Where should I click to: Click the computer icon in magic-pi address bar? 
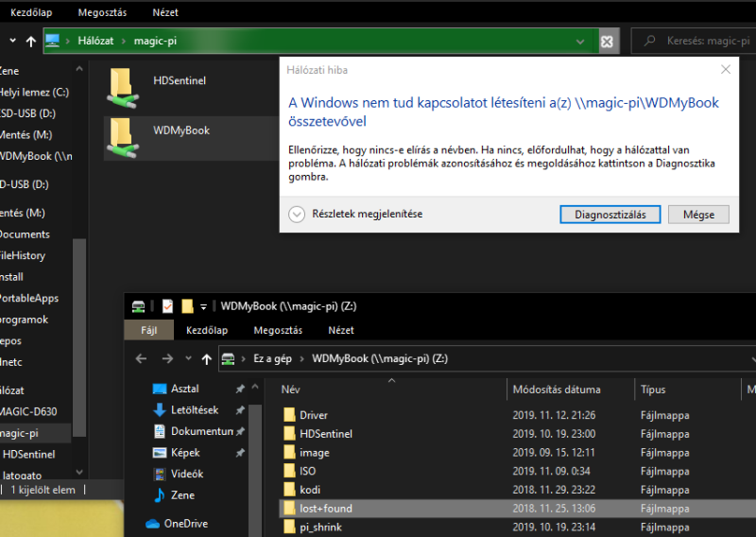point(52,41)
